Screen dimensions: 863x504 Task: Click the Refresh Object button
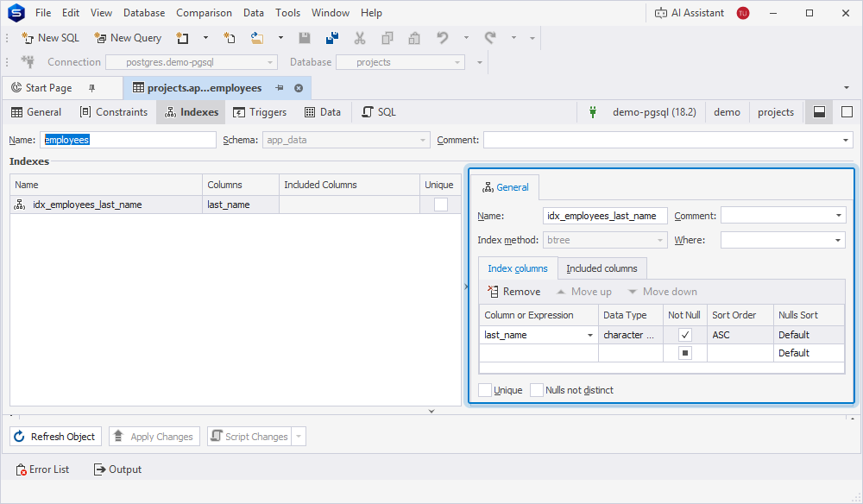pos(55,437)
